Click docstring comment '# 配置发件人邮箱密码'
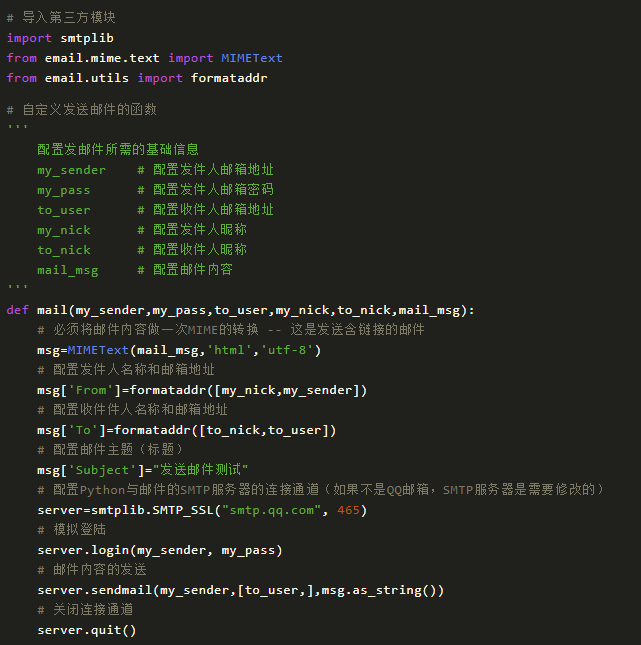The width and height of the screenshot is (641, 645). [205, 190]
